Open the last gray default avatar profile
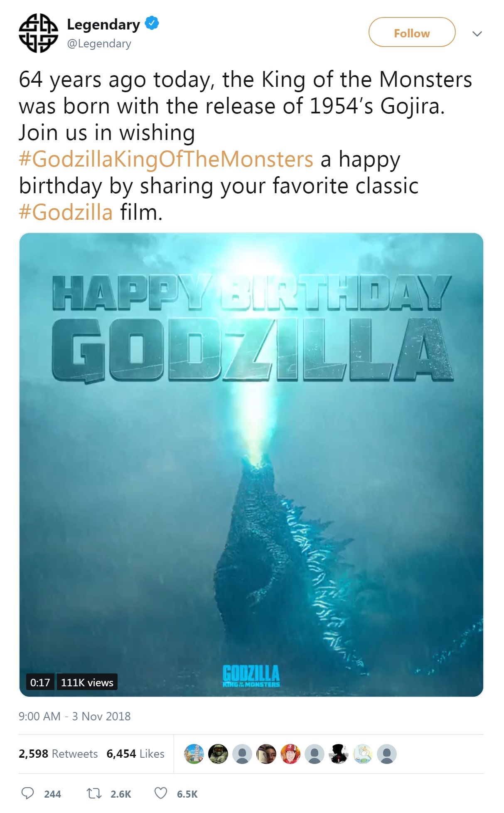The width and height of the screenshot is (504, 813). click(x=387, y=754)
